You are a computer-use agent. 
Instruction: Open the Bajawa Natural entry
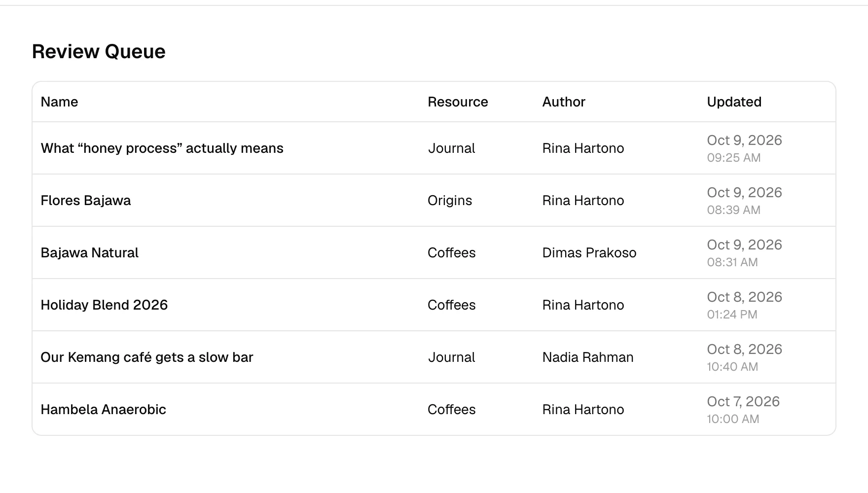click(x=89, y=253)
